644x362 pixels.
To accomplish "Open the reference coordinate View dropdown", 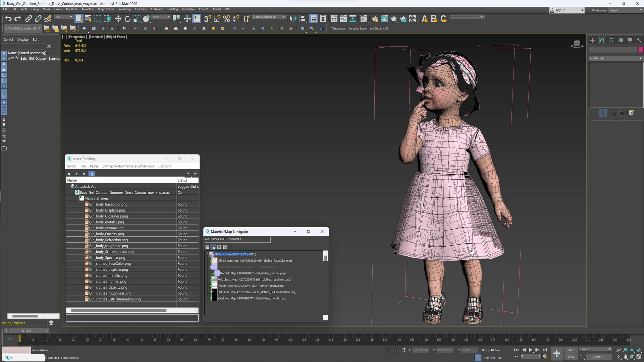I will pos(161,17).
